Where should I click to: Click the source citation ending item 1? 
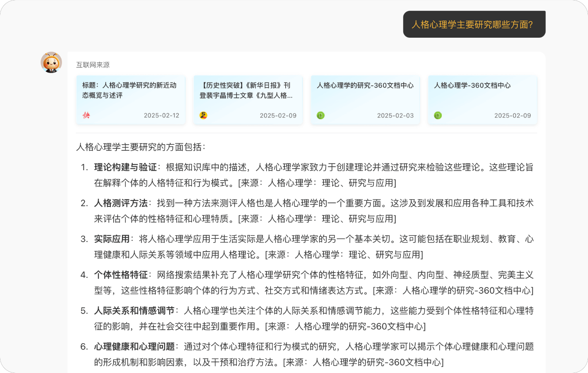pyautogui.click(x=317, y=183)
